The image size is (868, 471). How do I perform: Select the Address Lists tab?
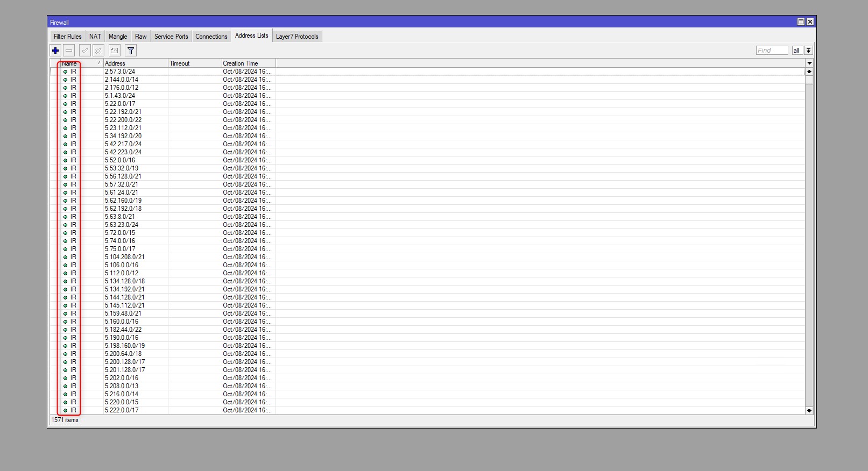pyautogui.click(x=251, y=35)
